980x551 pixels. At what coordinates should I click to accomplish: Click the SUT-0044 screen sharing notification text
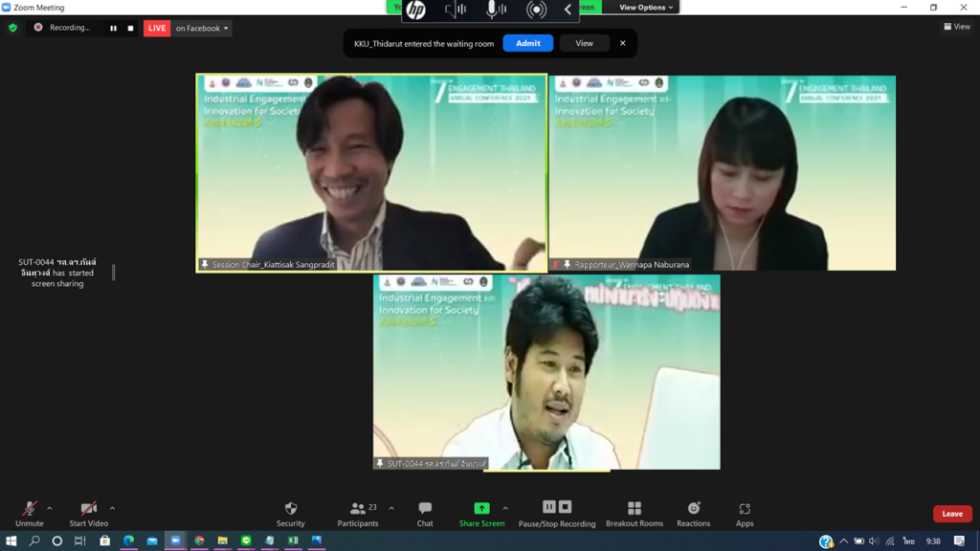coord(56,273)
